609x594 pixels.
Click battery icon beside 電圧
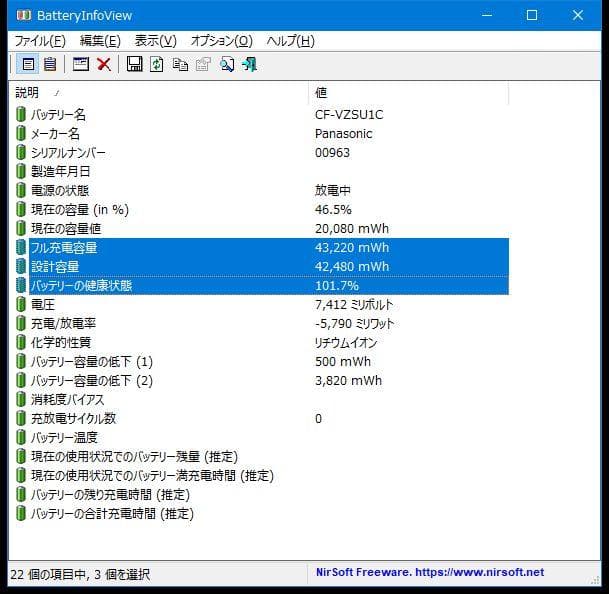coord(21,305)
